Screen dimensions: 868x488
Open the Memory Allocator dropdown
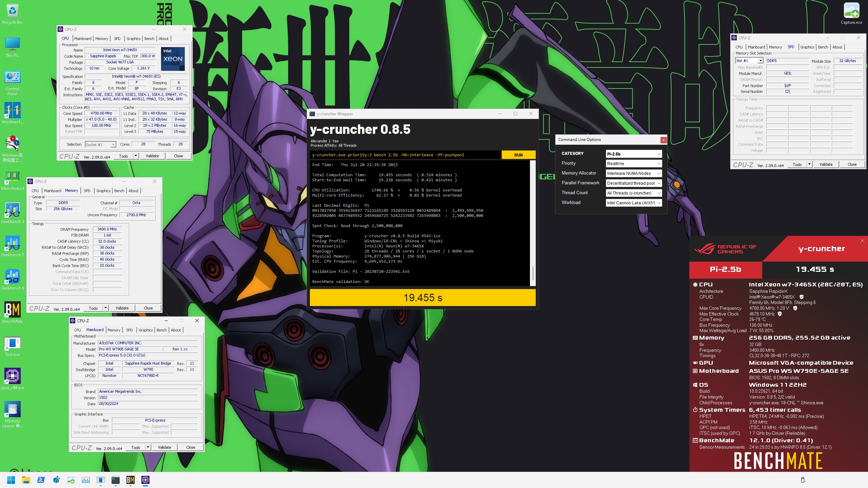click(634, 174)
